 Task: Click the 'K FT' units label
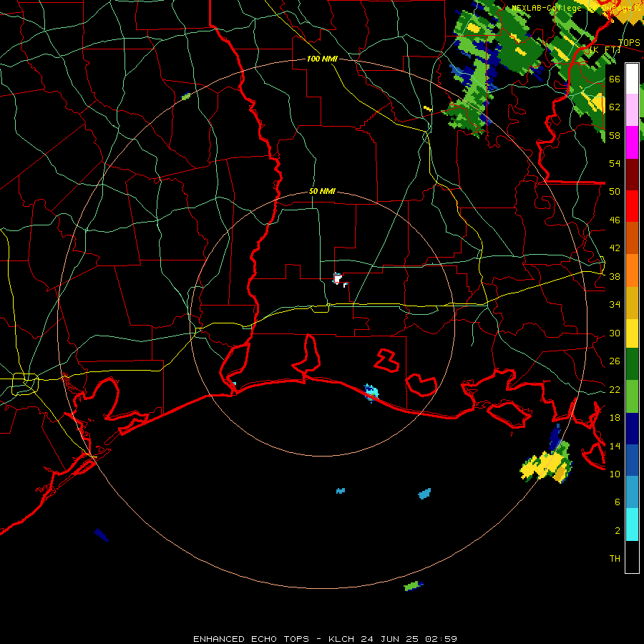pyautogui.click(x=605, y=50)
